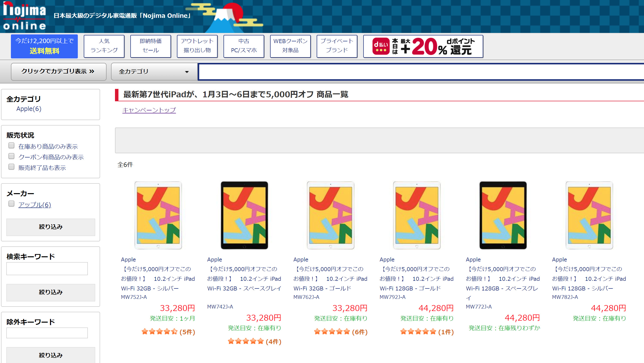Open the space gray 32GB iPad image
This screenshot has width=644, height=363.
pos(244,215)
